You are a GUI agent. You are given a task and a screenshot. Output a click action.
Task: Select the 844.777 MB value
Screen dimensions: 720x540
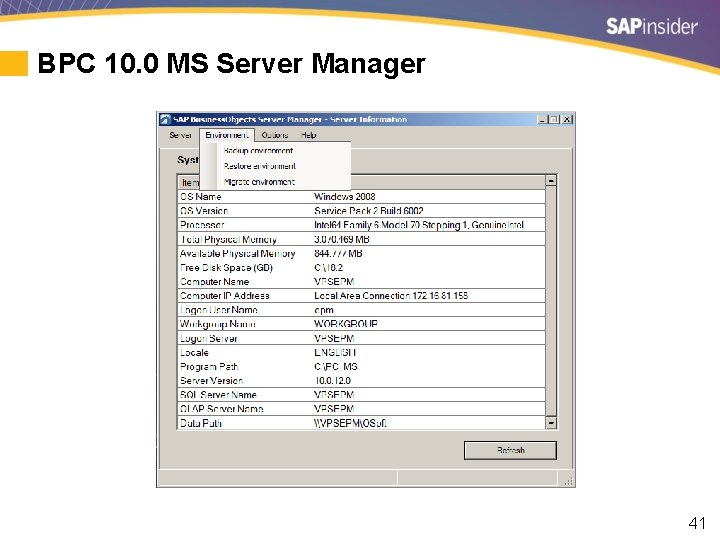click(338, 253)
